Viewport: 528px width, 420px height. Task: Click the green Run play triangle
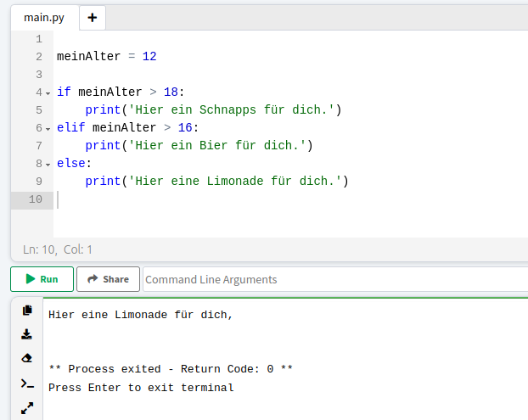click(31, 278)
